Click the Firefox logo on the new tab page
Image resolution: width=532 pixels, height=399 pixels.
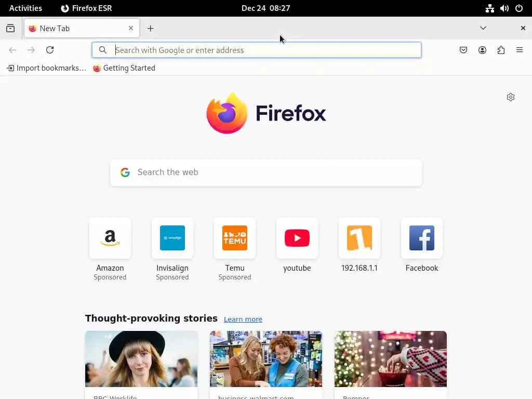coord(266,113)
